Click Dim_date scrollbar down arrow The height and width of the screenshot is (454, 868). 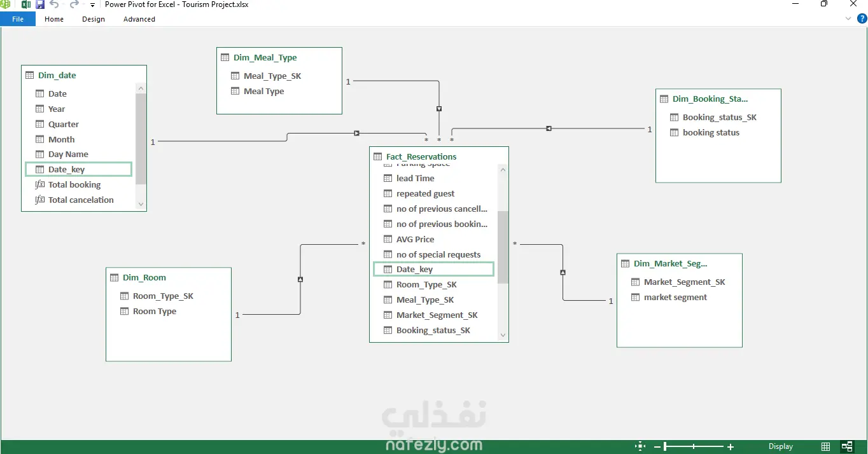pos(141,204)
